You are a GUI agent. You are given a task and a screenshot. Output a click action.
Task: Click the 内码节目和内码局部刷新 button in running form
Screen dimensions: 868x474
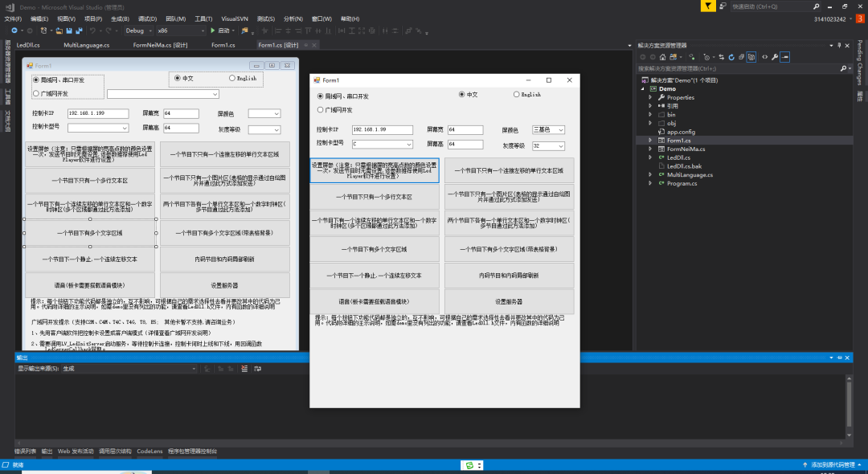[x=508, y=276]
